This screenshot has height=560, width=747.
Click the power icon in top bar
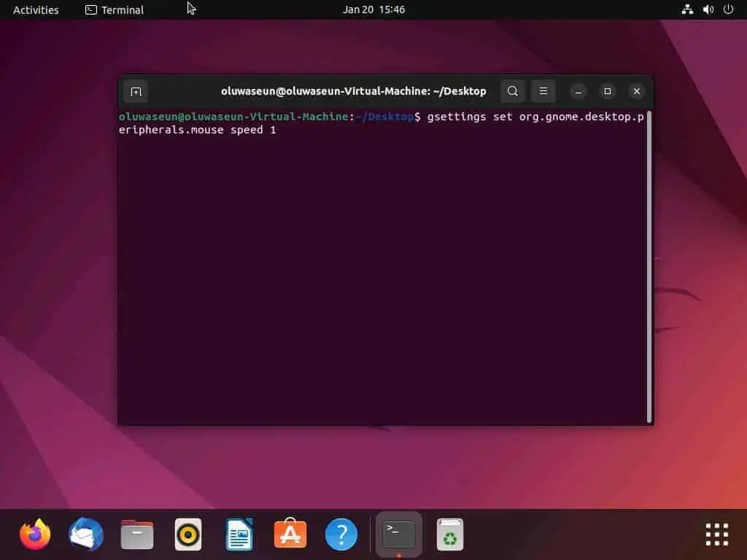(728, 9)
